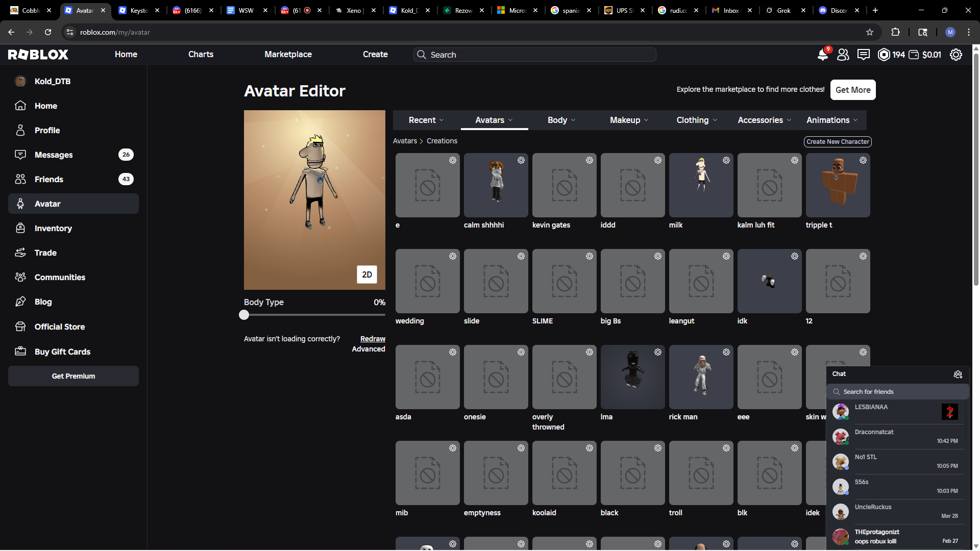Open the Marketplace nav menu item
Screen dimensions: 980x551
[x=288, y=55]
